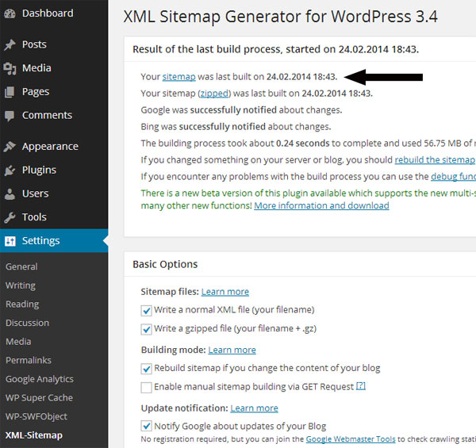
Task: Open Discussion settings submenu
Action: pos(27,323)
